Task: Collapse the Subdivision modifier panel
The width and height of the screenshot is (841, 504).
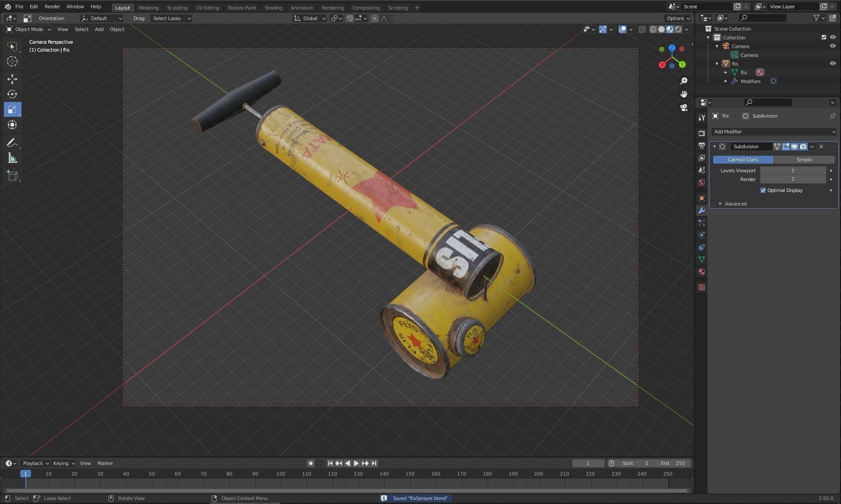Action: tap(714, 147)
